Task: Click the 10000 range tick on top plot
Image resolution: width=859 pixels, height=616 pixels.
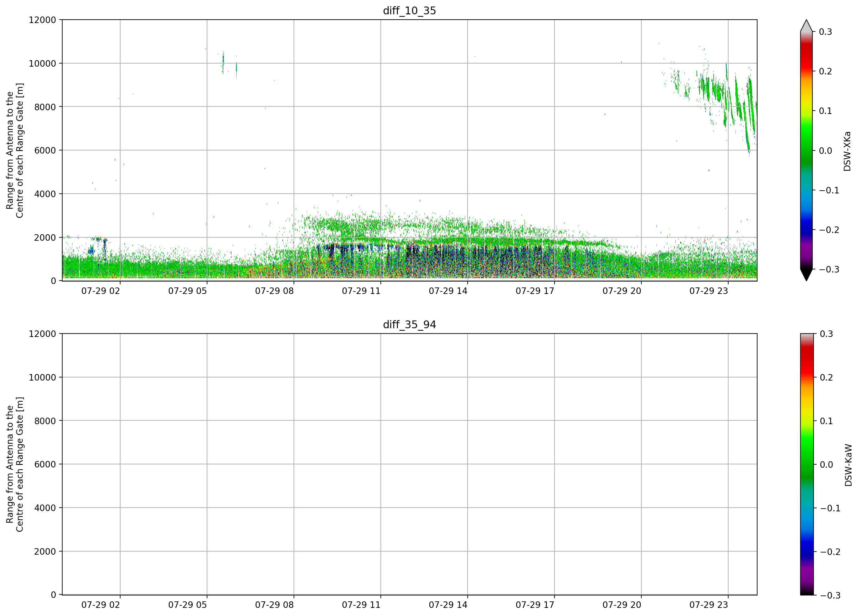Action: point(42,63)
